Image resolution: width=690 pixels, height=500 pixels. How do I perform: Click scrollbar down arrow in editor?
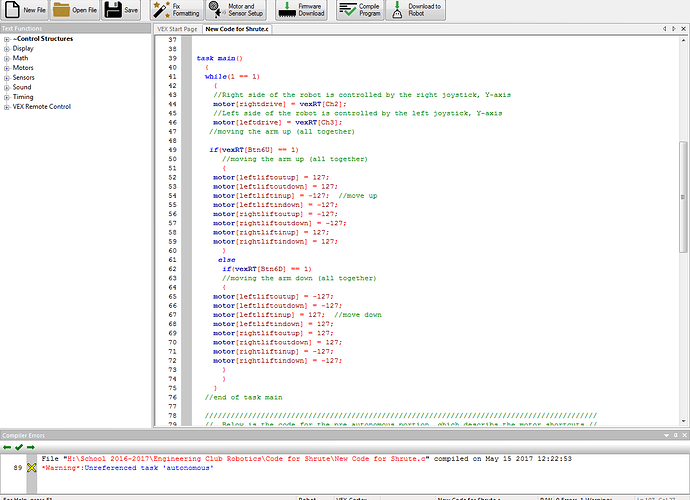pyautogui.click(x=683, y=421)
